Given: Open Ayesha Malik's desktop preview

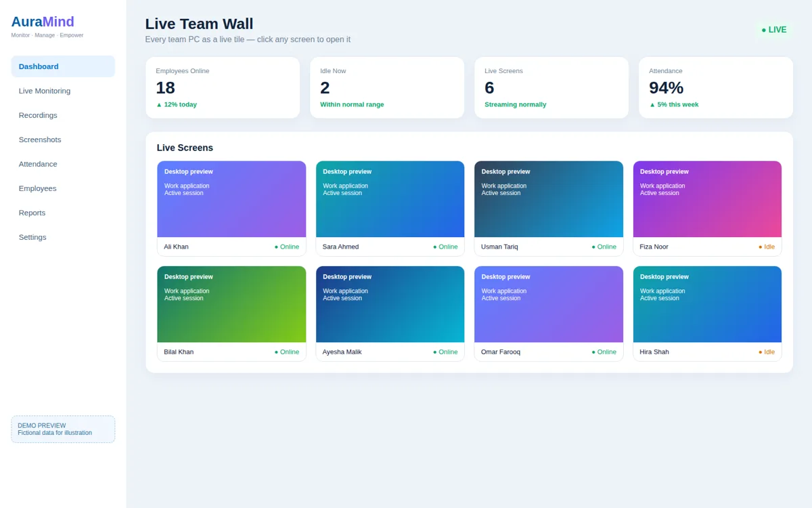Looking at the screenshot, I should point(390,304).
